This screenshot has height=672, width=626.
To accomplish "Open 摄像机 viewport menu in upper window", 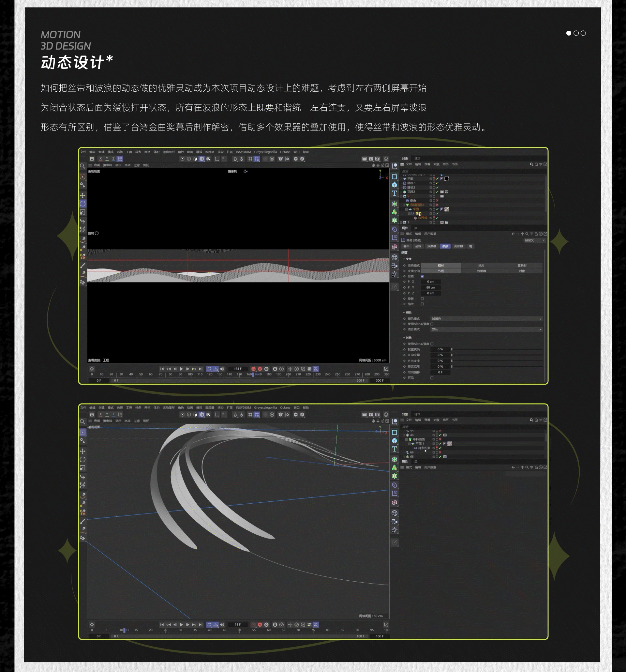I will click(x=107, y=165).
